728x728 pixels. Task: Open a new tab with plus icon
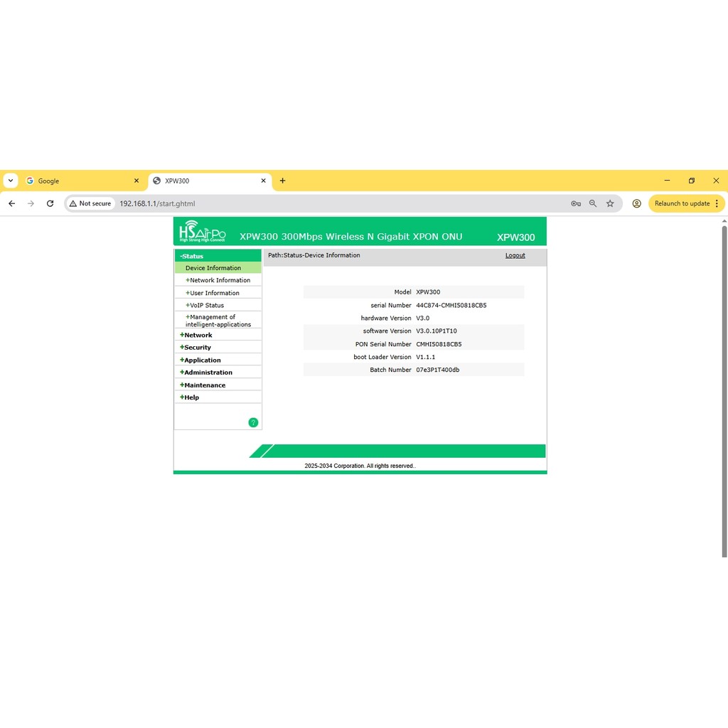282,181
